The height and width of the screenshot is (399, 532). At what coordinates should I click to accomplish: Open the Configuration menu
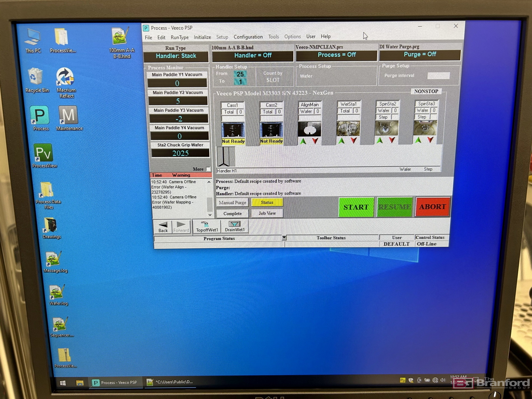click(248, 37)
